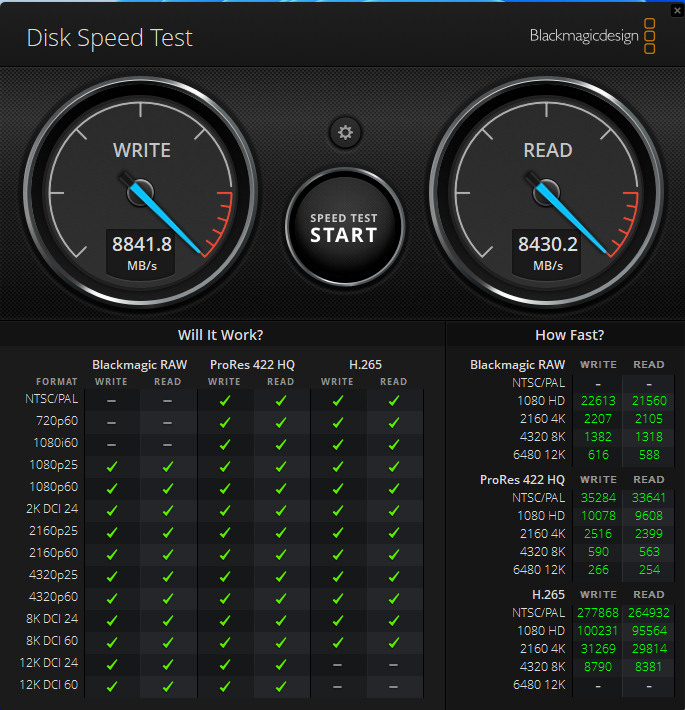The width and height of the screenshot is (685, 710).
Task: Click the ProRes 422 HQ column header in Will It Work
Action: click(x=252, y=365)
